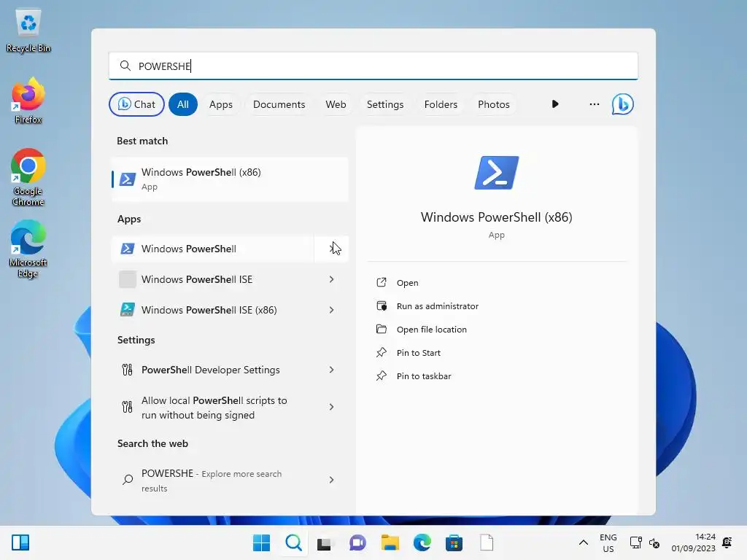Click the large PowerShell (x86) preview icon
The height and width of the screenshot is (560, 747).
496,173
